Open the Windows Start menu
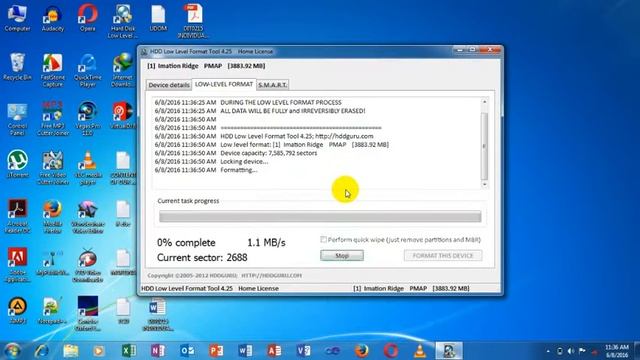 coord(12,351)
